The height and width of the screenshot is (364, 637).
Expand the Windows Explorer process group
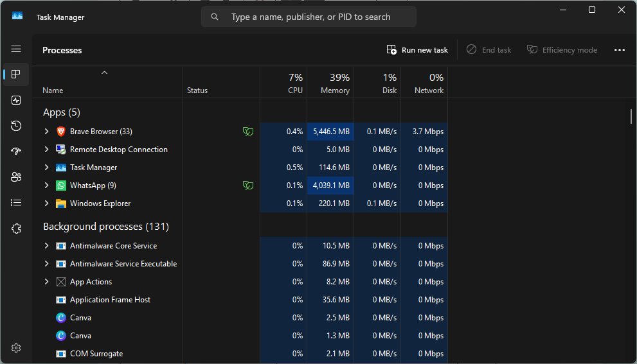pos(46,204)
